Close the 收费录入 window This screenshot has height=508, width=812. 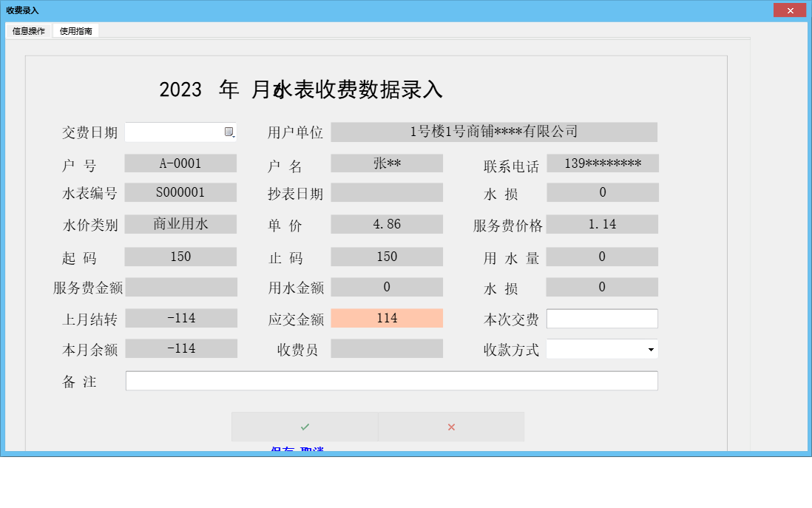790,10
